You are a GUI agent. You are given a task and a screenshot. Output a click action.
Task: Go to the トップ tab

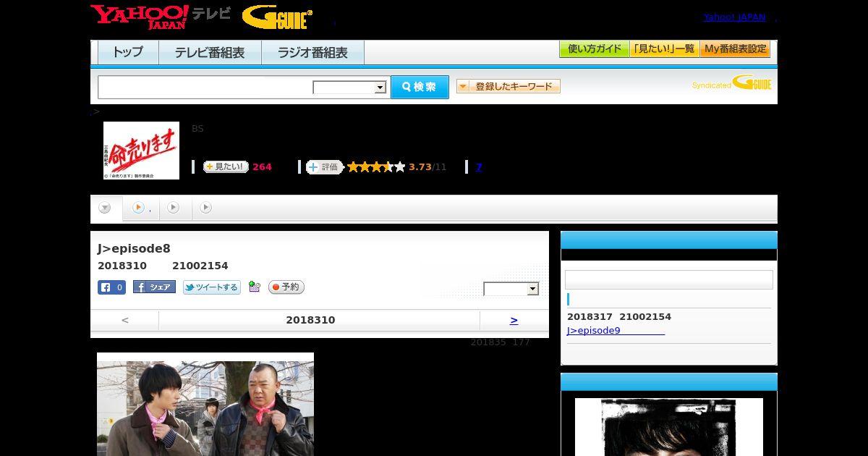coord(128,53)
